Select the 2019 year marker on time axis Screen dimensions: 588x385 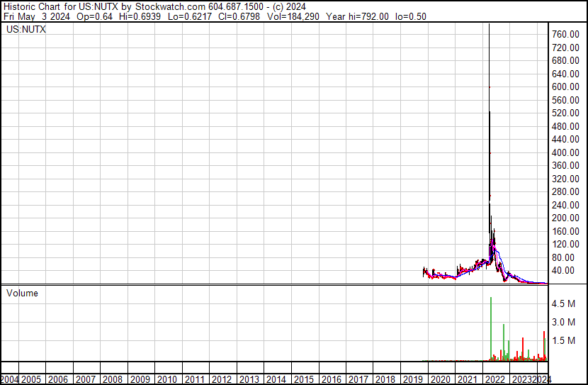pyautogui.click(x=412, y=379)
